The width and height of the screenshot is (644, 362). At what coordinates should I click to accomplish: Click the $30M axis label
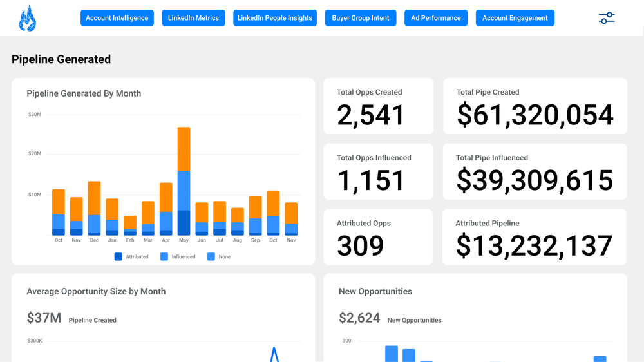[35, 115]
